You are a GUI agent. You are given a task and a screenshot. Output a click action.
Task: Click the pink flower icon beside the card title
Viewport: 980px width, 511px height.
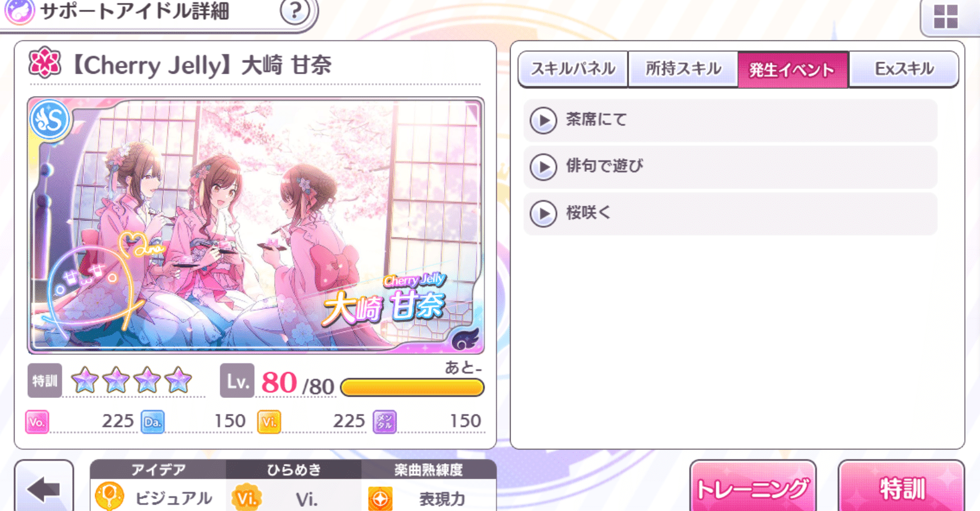[45, 63]
